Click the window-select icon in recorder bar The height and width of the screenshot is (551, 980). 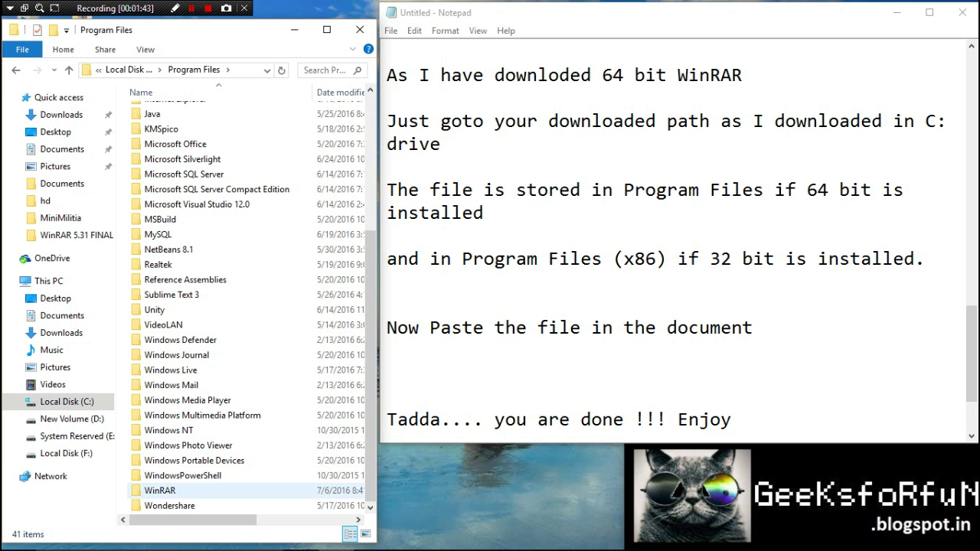click(24, 8)
